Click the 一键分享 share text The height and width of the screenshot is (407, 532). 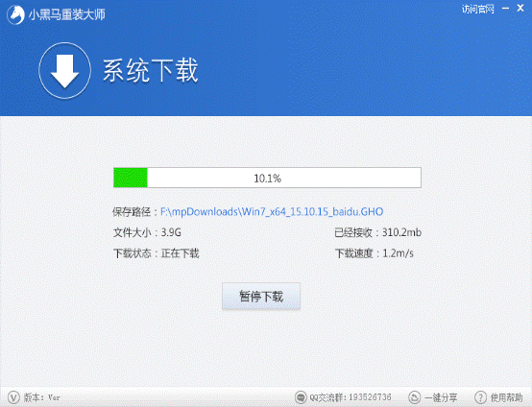441,397
